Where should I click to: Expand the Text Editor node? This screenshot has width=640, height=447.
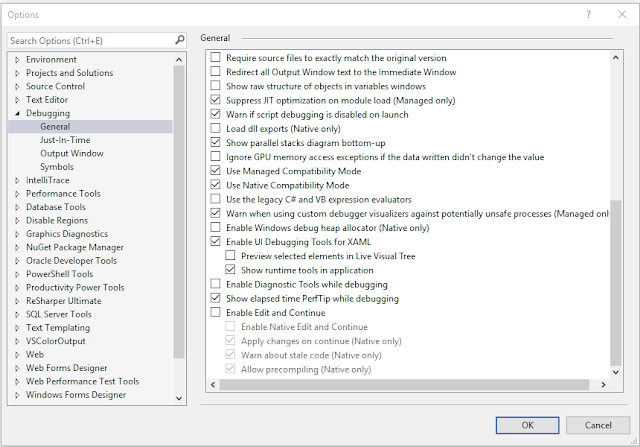(x=17, y=100)
